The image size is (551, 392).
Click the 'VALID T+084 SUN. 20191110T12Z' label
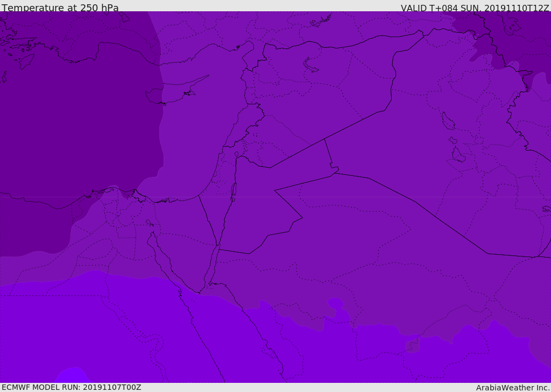(x=475, y=8)
